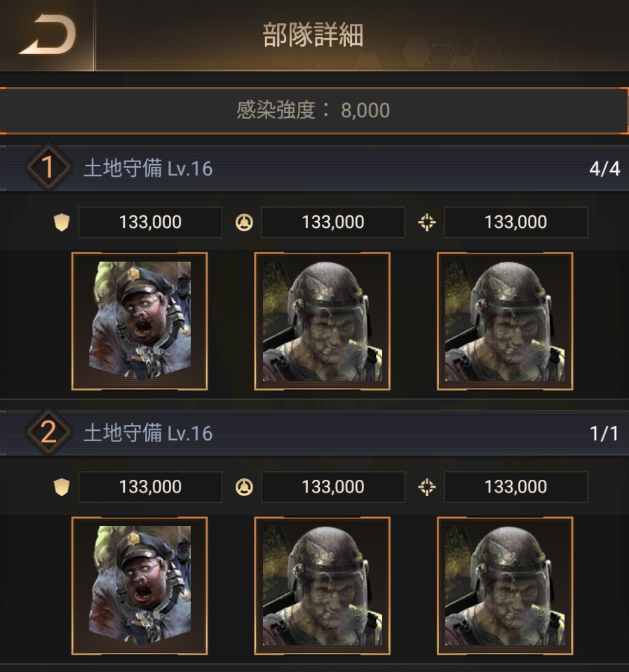Tap the wave 2 diamond number badge
Image resolution: width=629 pixels, height=672 pixels.
coord(48,432)
